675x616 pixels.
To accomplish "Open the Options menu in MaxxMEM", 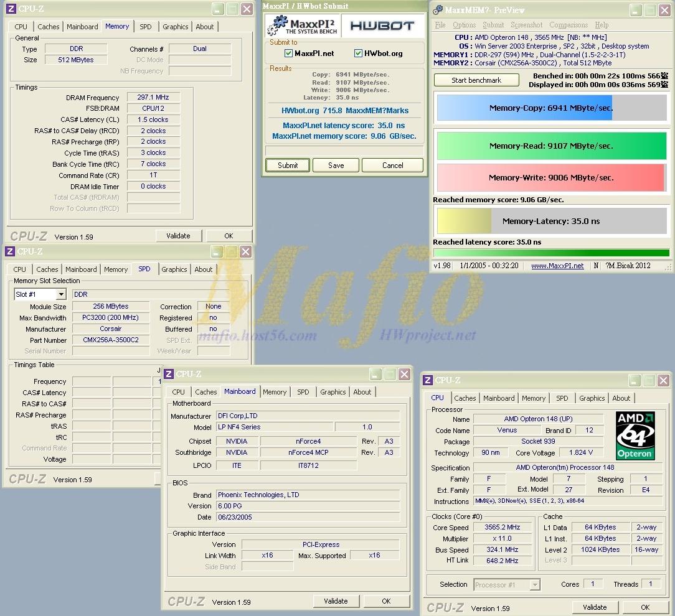I will coord(464,25).
